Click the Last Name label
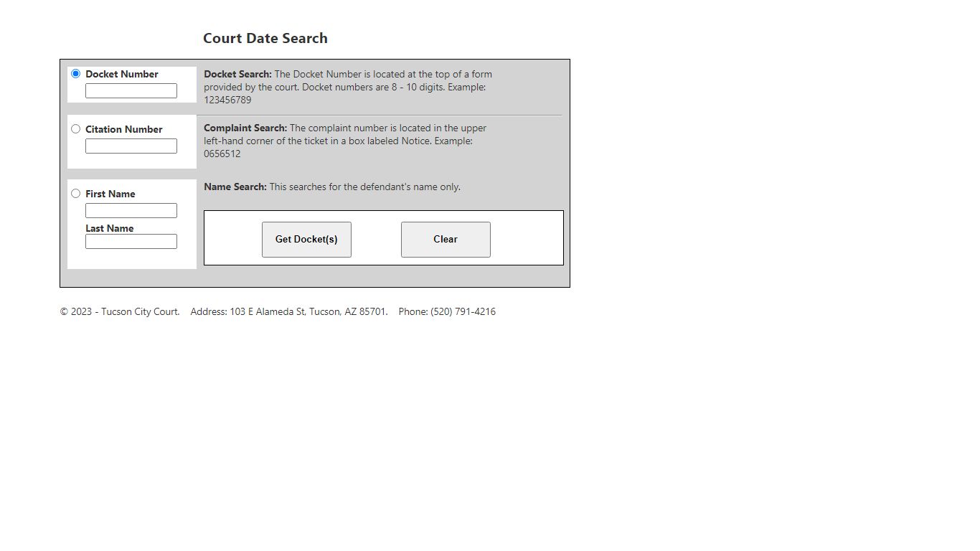Screen dimensions: 980x551 (x=110, y=228)
